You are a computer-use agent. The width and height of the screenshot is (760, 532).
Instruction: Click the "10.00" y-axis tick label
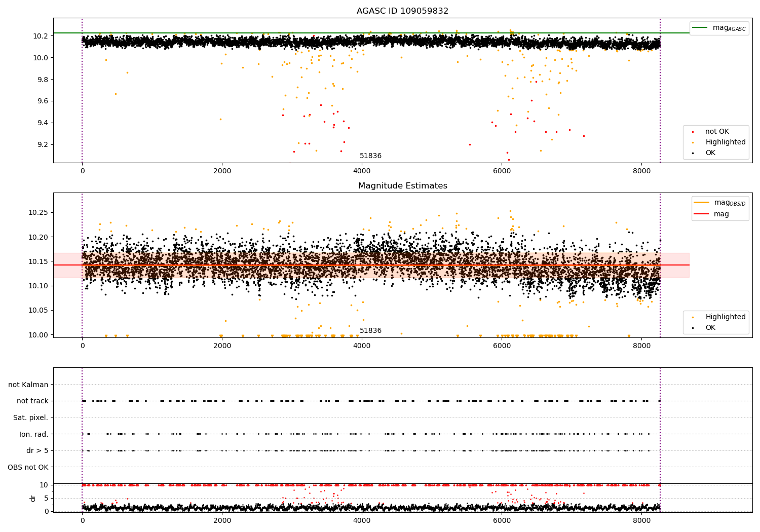[39, 335]
